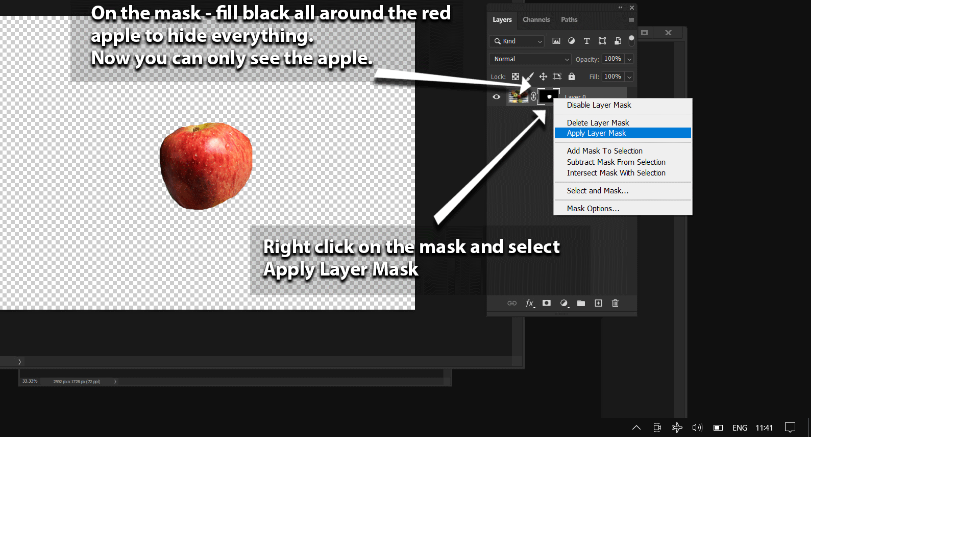Create a new group folder icon
This screenshot has width=980, height=551.
[x=581, y=303]
